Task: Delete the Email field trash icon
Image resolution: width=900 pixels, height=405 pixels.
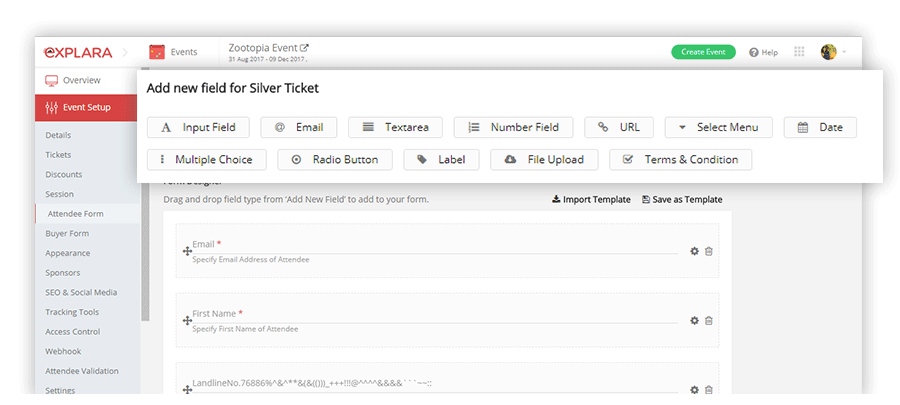Action: [x=709, y=251]
